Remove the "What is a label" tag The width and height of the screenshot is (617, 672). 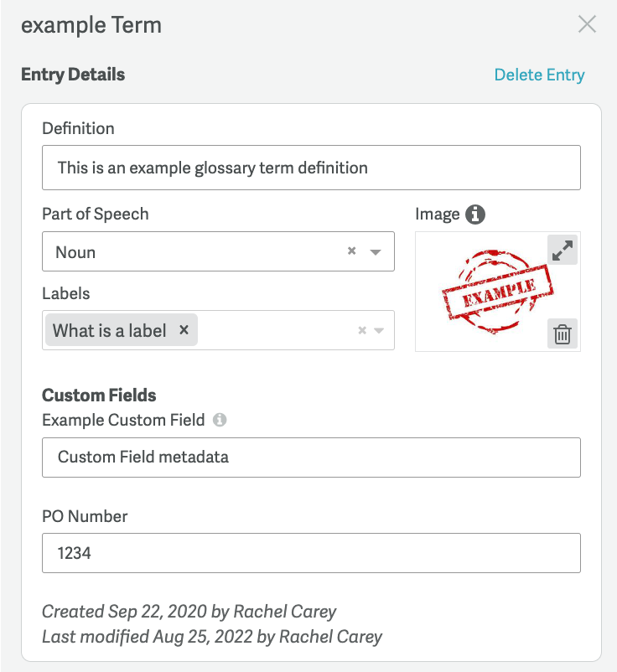click(184, 330)
